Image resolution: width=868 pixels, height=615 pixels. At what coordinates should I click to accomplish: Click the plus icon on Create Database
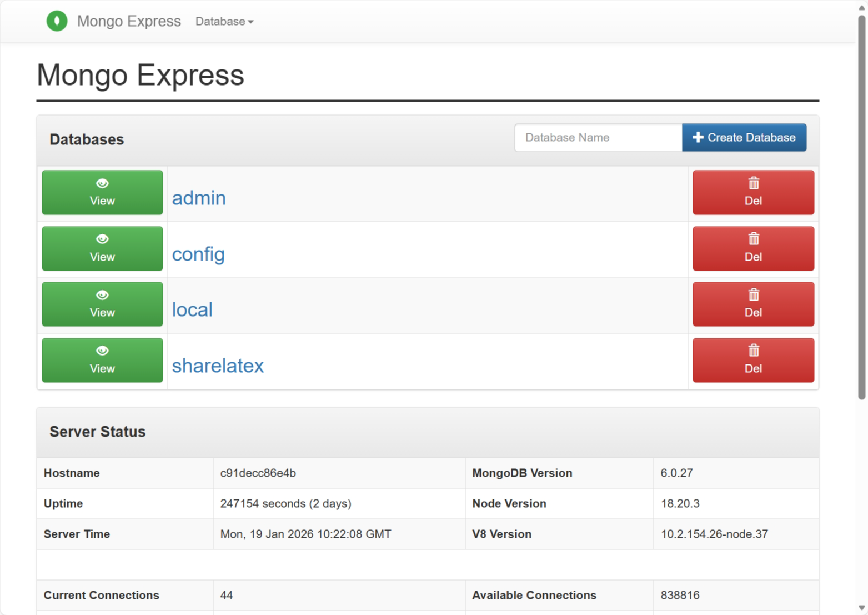(698, 137)
